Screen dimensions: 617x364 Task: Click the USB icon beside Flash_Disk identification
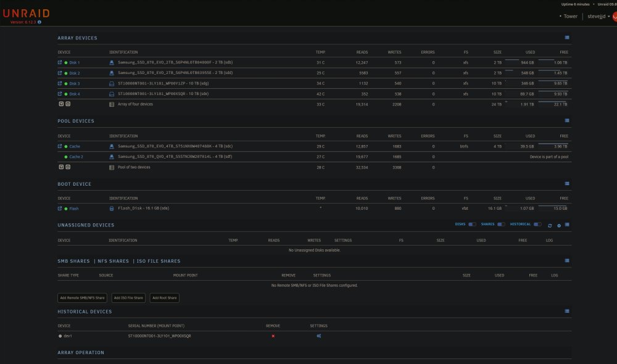111,209
